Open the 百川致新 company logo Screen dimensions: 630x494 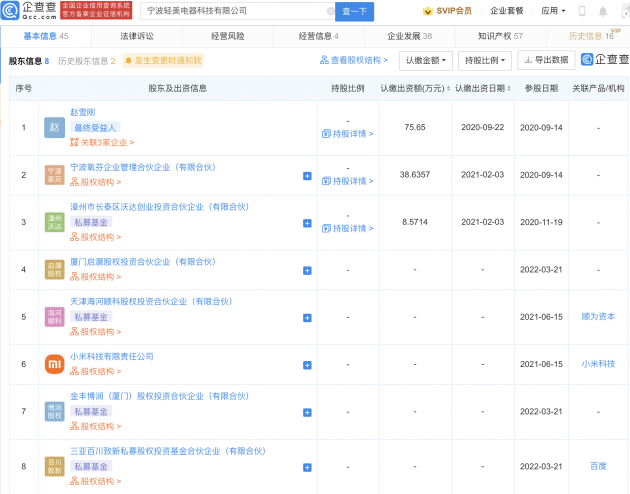click(54, 467)
